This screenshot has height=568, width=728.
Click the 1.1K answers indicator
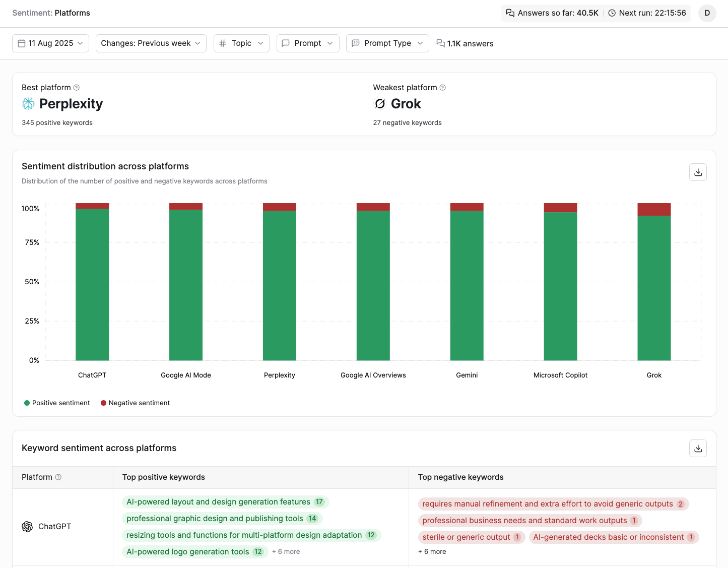click(465, 43)
